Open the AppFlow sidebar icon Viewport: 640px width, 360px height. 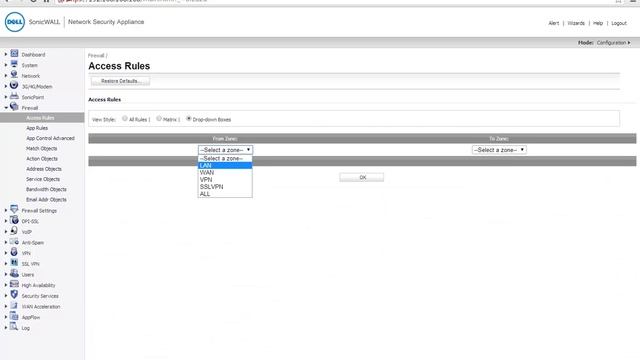14,316
